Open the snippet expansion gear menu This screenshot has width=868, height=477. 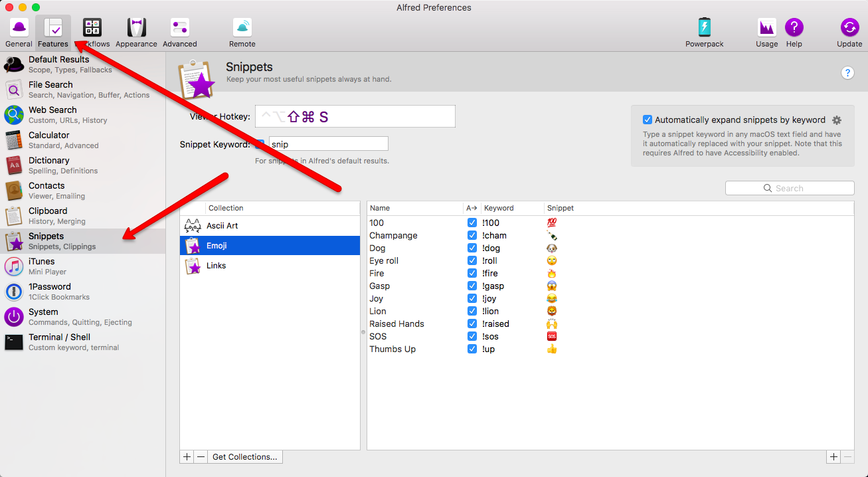pyautogui.click(x=837, y=120)
